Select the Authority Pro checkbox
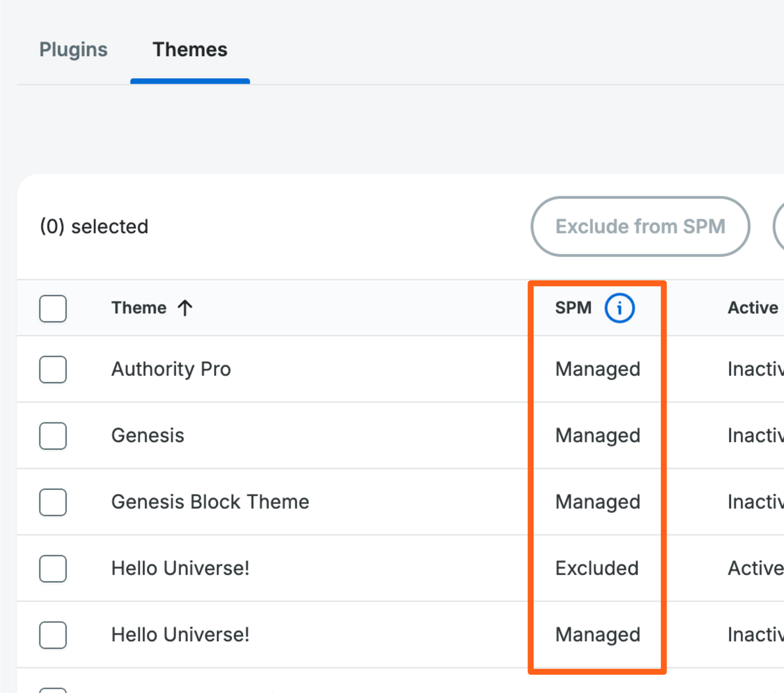The height and width of the screenshot is (693, 784). [x=53, y=369]
